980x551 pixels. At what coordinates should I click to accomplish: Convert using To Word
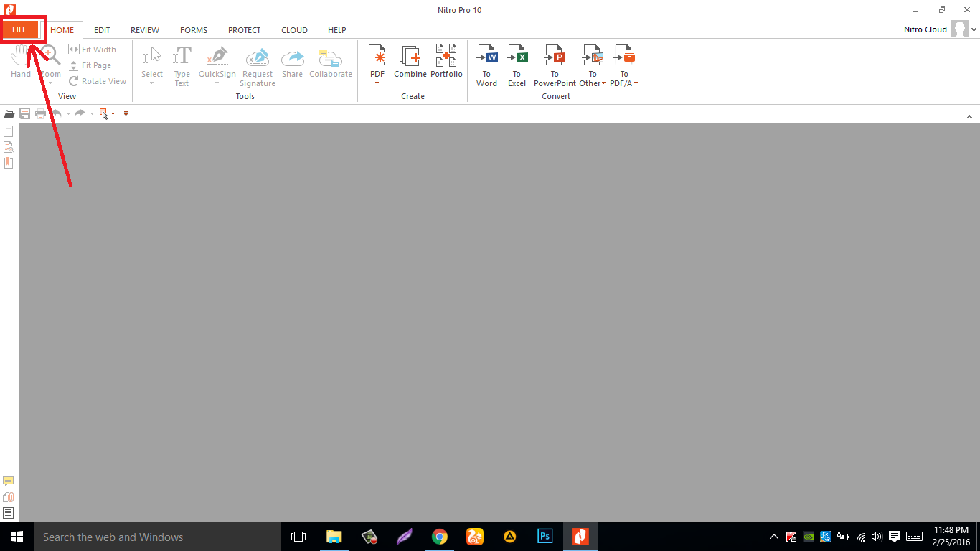point(486,66)
